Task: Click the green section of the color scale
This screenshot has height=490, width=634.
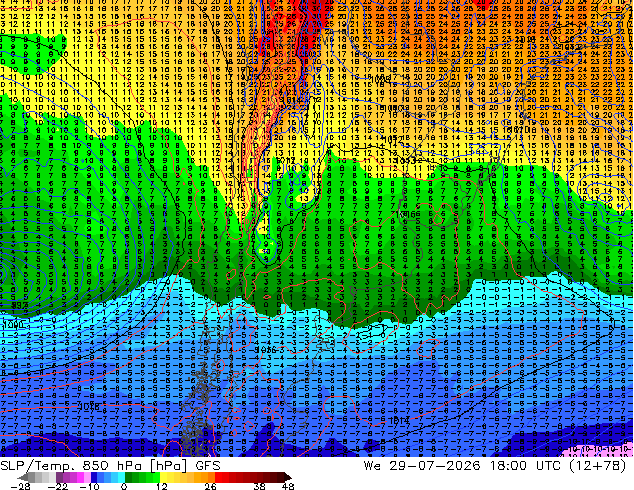Action: click(142, 477)
